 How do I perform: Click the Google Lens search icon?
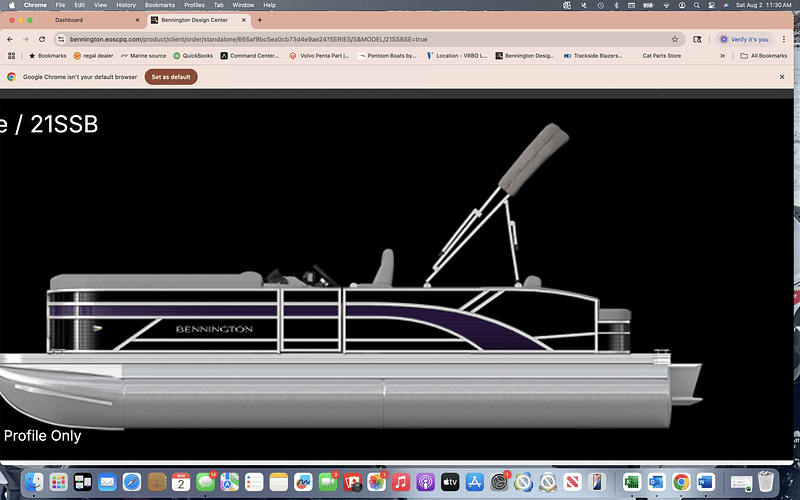click(697, 39)
